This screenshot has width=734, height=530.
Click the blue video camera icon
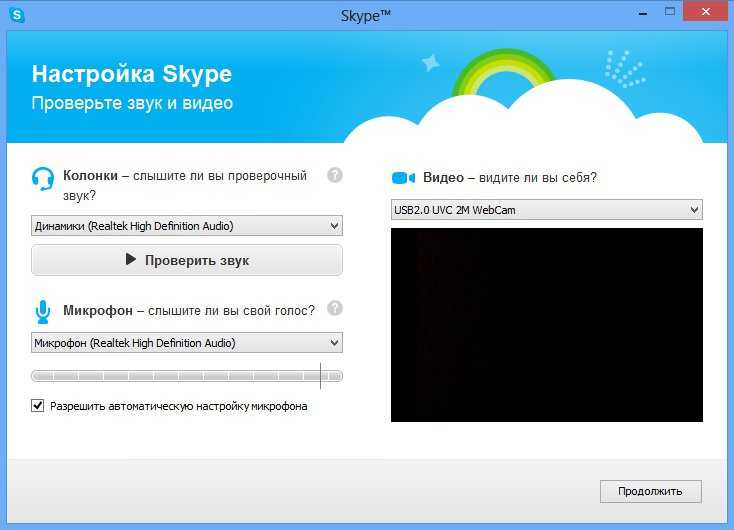coord(403,178)
